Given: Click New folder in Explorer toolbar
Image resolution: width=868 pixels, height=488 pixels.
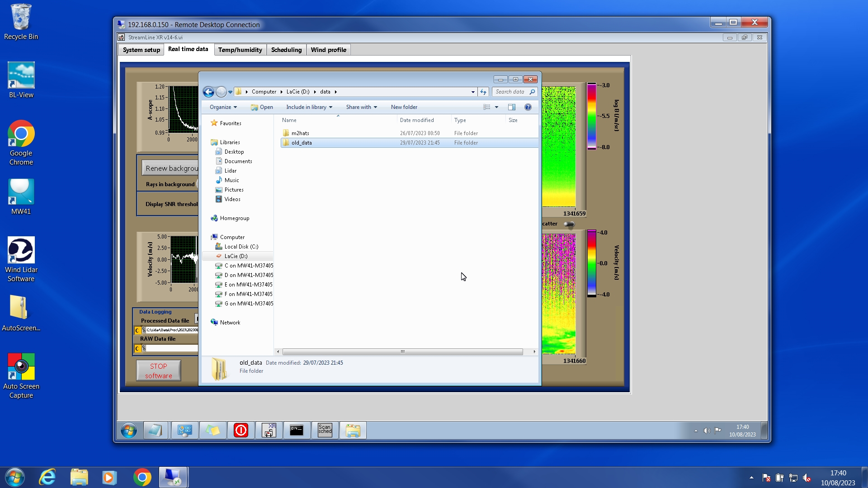Looking at the screenshot, I should coord(404,107).
